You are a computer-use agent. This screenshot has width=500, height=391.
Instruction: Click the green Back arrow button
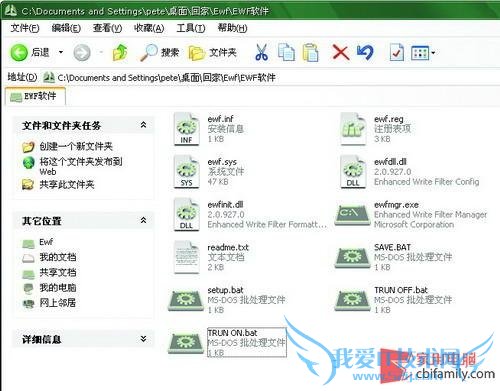(19, 52)
